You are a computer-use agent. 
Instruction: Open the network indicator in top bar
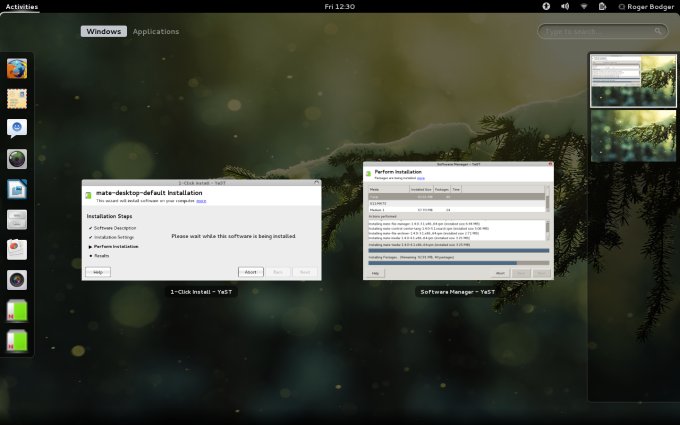coord(584,7)
